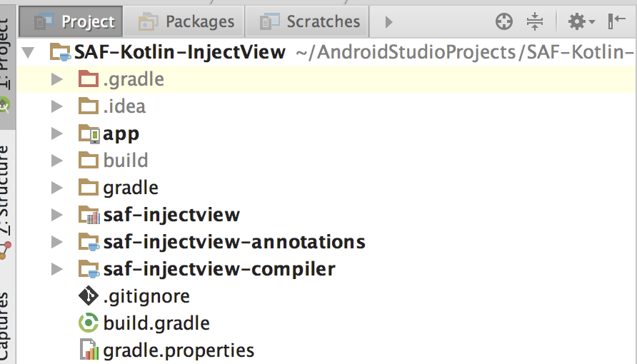This screenshot has height=364, width=637.
Task: Expand the .gradle folder
Action: click(x=57, y=79)
